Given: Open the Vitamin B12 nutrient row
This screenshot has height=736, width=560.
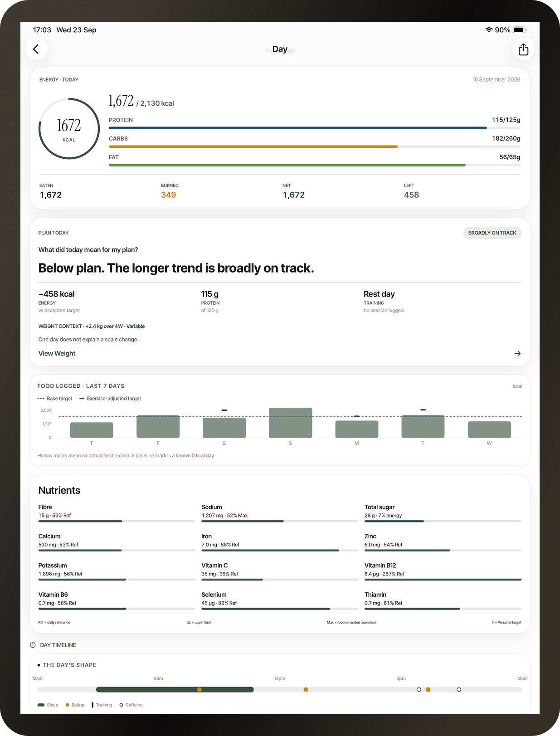Looking at the screenshot, I should 443,571.
